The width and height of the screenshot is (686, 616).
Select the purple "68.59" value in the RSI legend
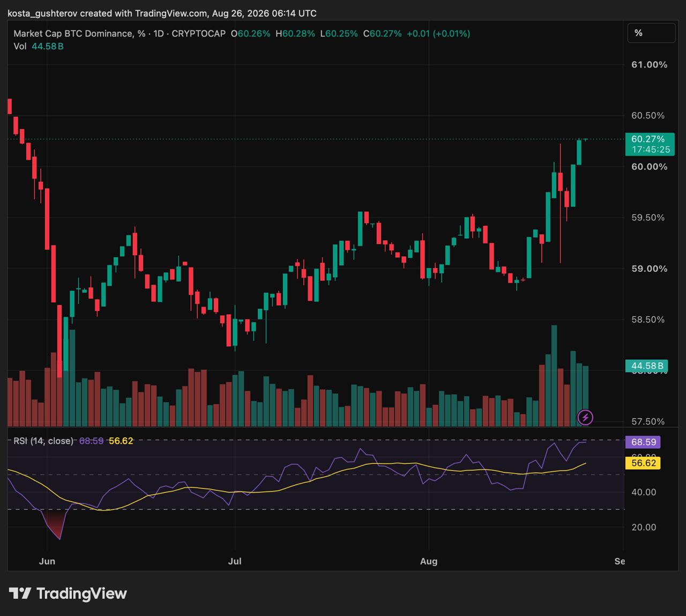(x=91, y=441)
